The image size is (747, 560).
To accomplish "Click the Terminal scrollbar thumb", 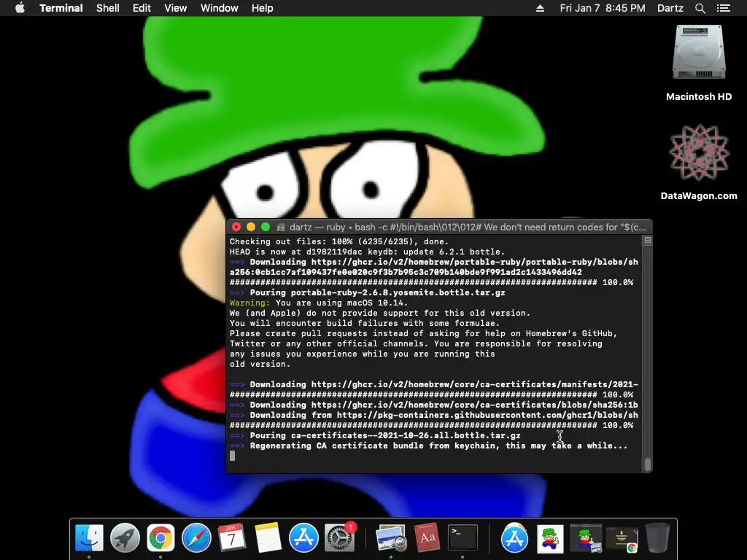I will coord(648,464).
